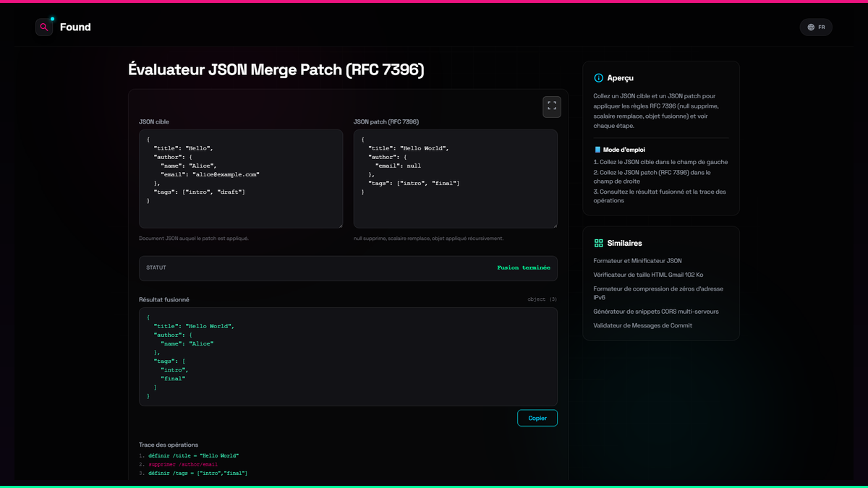The image size is (868, 488).
Task: Toggle fullscreen mode with expand icon
Action: tap(552, 106)
